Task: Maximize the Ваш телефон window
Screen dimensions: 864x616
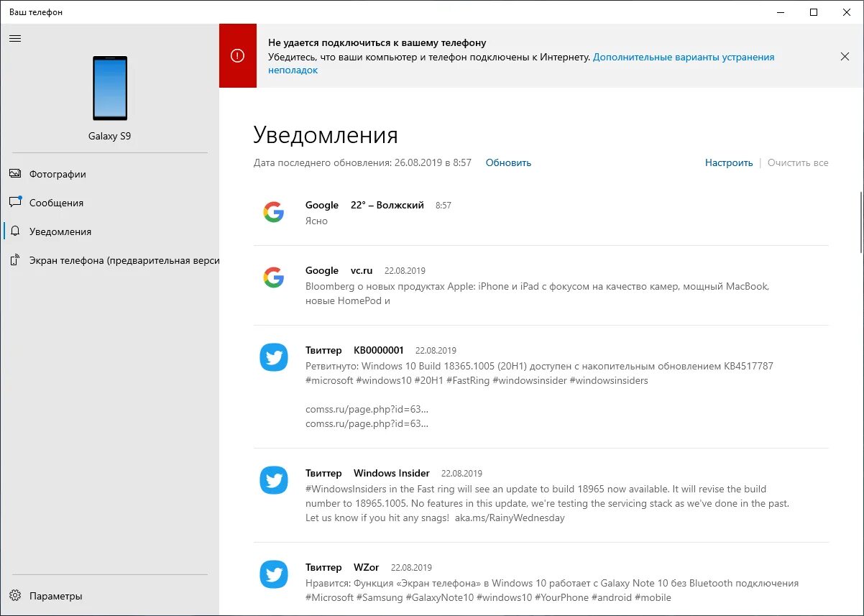Action: (814, 12)
